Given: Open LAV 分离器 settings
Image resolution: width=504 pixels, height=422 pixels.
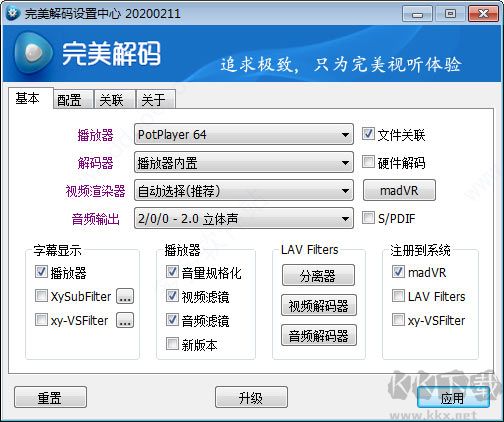Looking at the screenshot, I should pyautogui.click(x=318, y=275).
